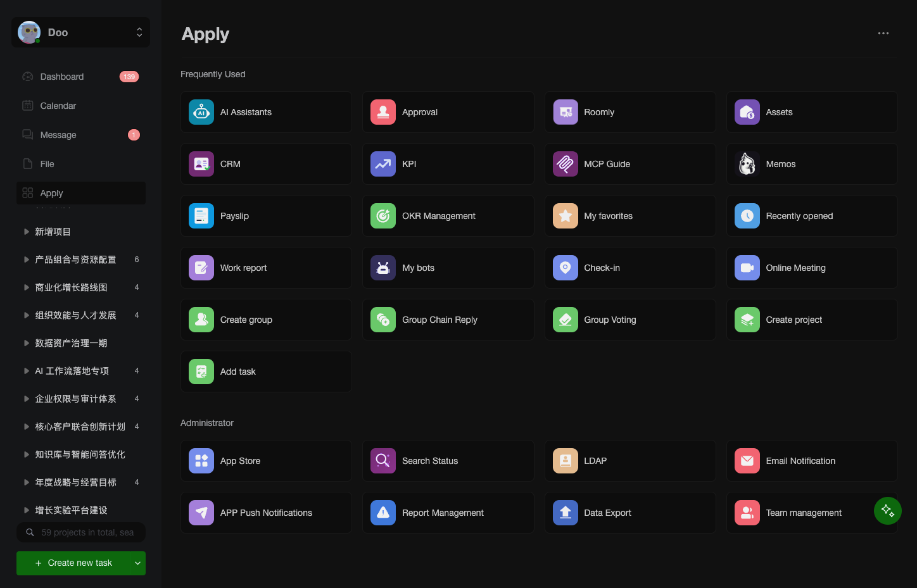The image size is (917, 588).
Task: Open Message in the sidebar
Action: 81,135
